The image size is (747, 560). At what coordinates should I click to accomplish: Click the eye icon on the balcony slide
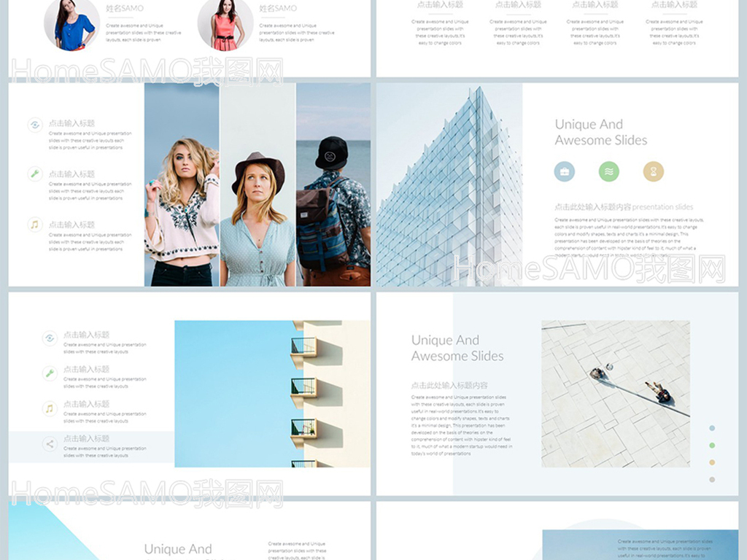point(50,338)
